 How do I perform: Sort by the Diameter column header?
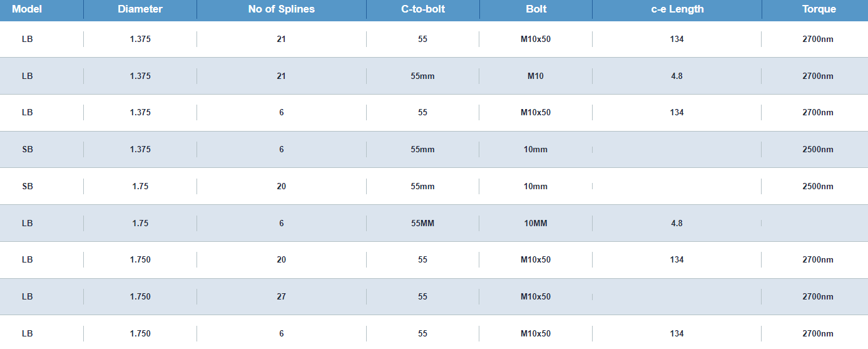click(x=140, y=9)
